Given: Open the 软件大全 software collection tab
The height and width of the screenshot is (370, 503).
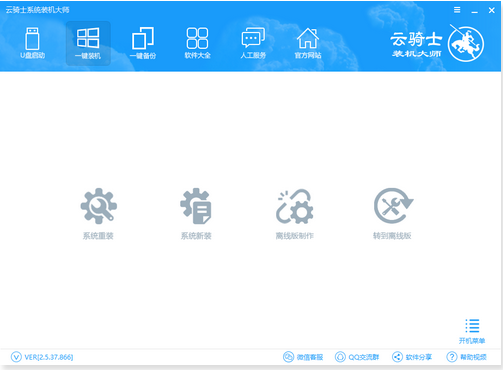Looking at the screenshot, I should [197, 43].
